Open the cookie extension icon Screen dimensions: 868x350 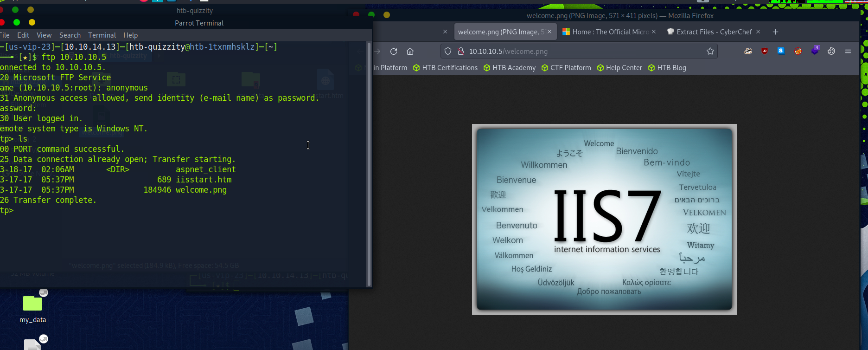click(x=831, y=51)
